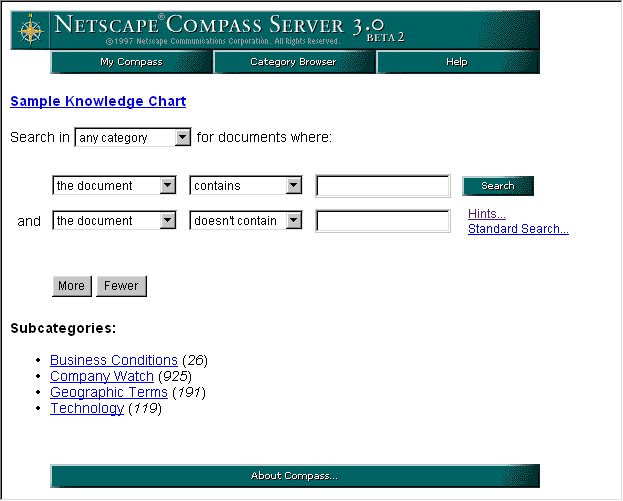Screen dimensions: 623x501
Task: Focus the text field beside 'contains'
Action: click(383, 186)
